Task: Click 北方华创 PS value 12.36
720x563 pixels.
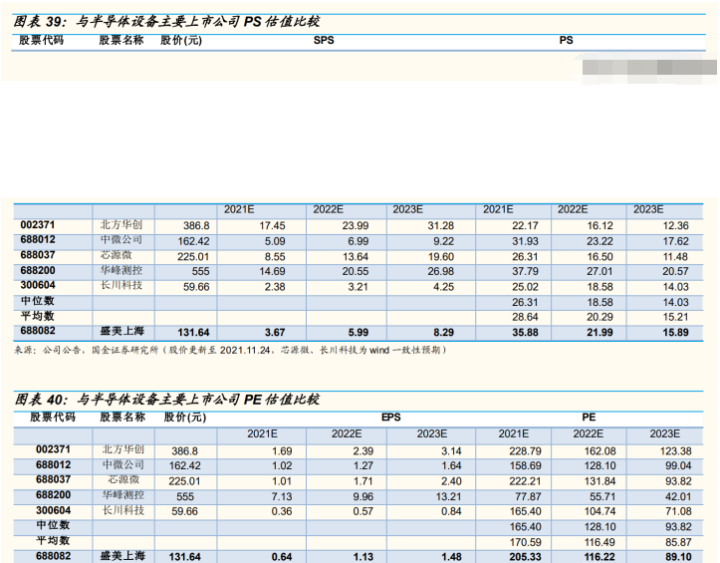Action: [x=675, y=226]
